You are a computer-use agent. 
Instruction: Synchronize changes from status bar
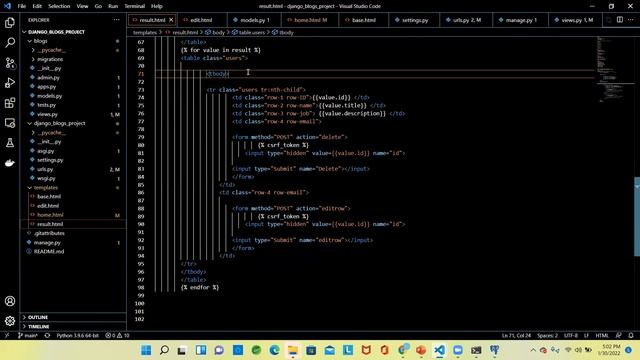47,336
